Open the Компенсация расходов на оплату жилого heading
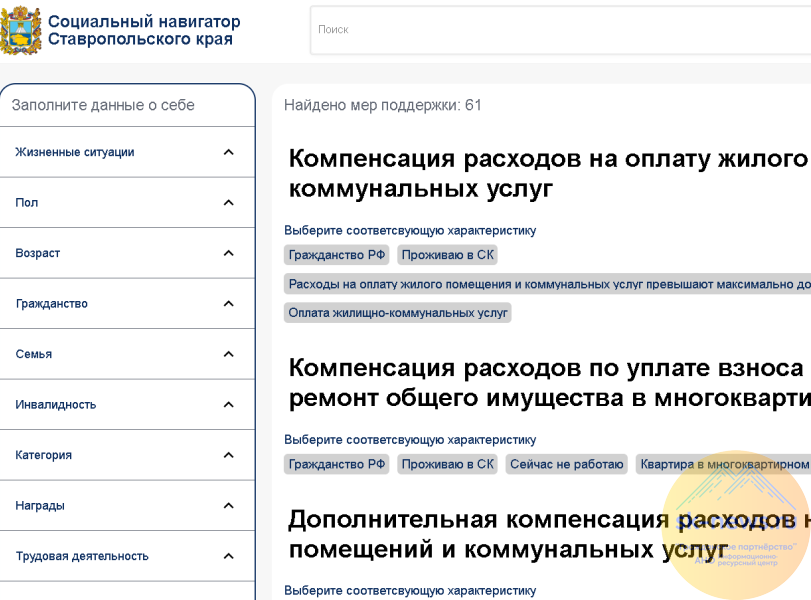This screenshot has width=811, height=600. pos(547,174)
